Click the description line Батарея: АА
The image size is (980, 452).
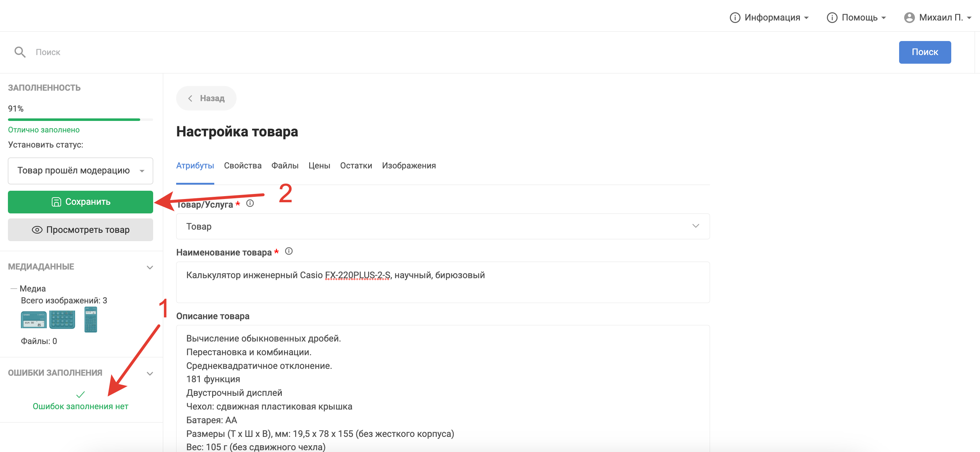tap(211, 420)
